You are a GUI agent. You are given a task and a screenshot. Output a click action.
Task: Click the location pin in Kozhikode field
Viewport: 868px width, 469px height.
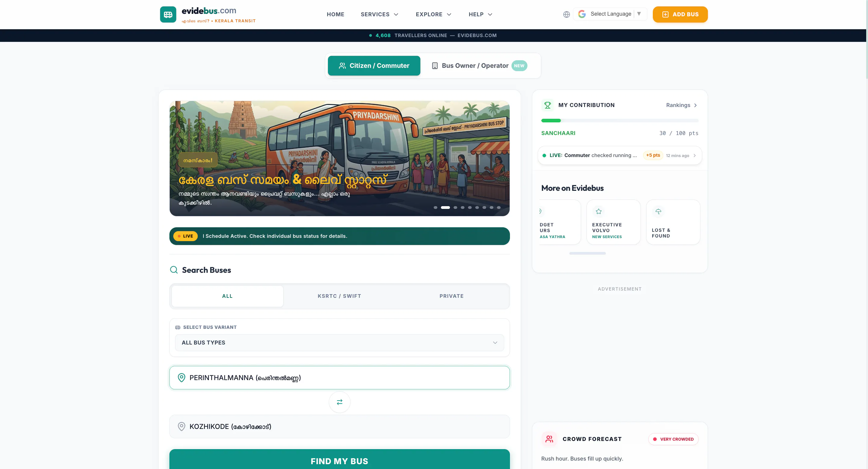181,427
